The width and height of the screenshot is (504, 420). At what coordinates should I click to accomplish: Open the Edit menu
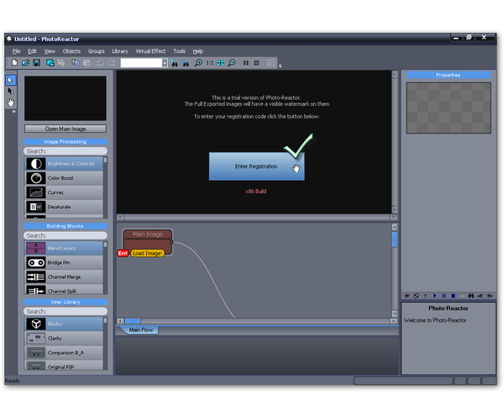click(x=32, y=51)
